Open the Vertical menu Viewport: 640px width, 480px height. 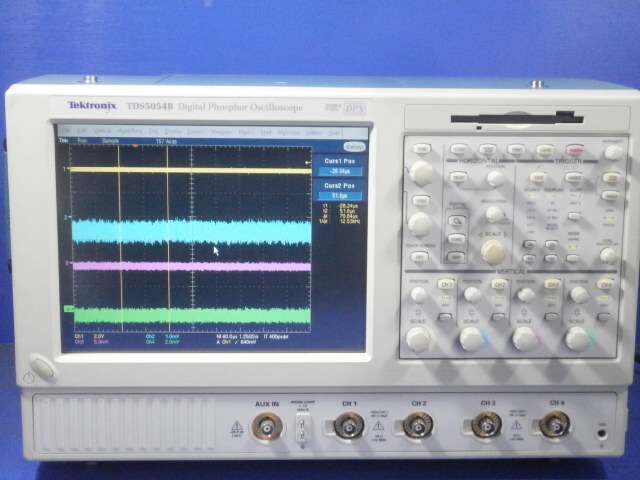pyautogui.click(x=102, y=131)
